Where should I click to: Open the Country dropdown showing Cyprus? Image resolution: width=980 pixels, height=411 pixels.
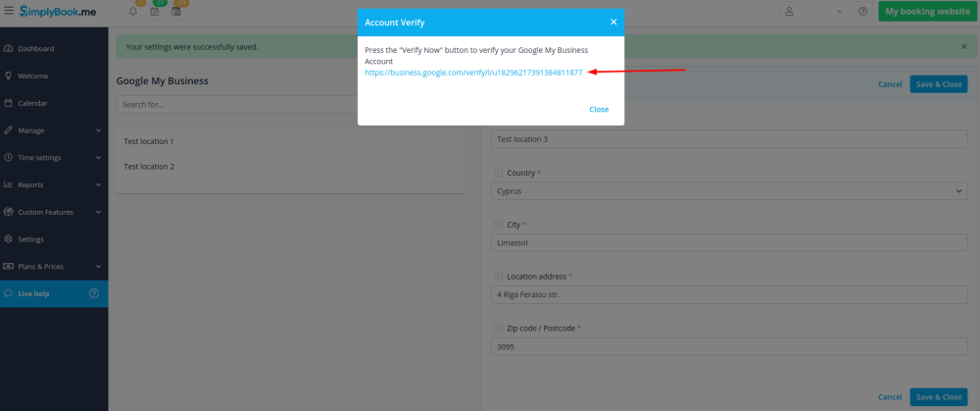click(728, 190)
